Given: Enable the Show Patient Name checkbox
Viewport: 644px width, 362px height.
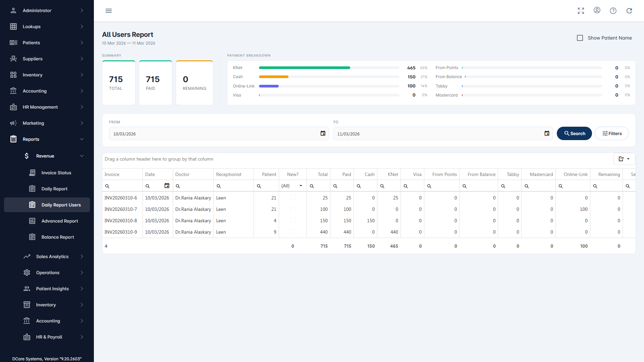Looking at the screenshot, I should click(580, 38).
